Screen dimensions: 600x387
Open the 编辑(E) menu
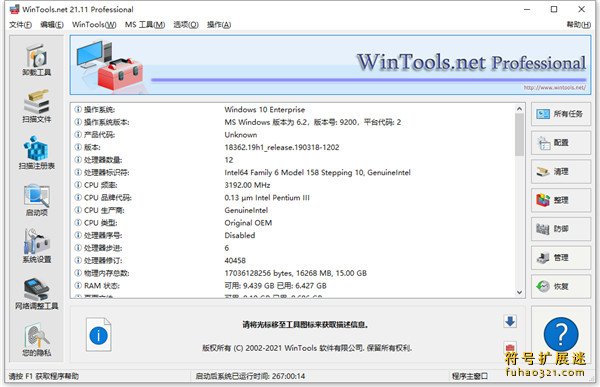[52, 24]
